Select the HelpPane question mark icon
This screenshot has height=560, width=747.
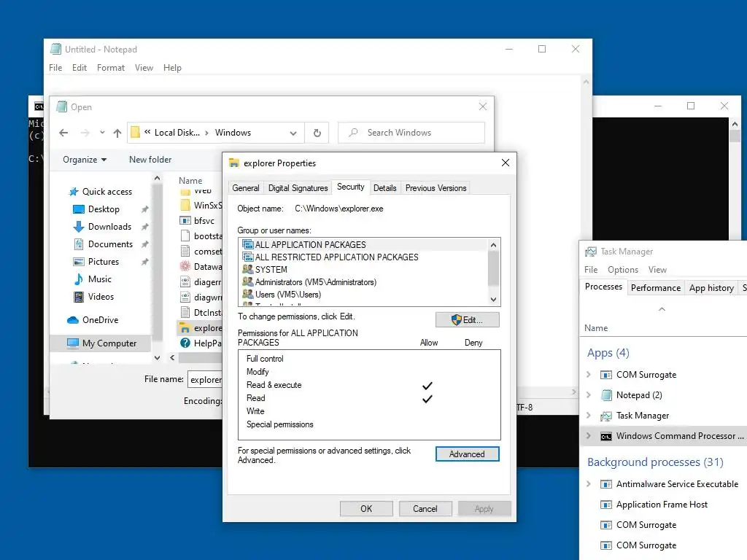coord(185,343)
